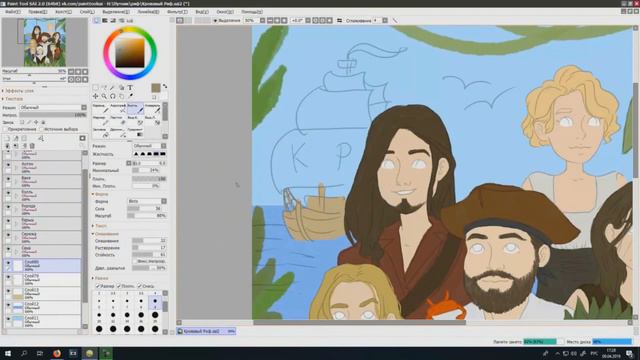The width and height of the screenshot is (640, 360).
Task: Select the magic wand tool
Action: pos(112,87)
